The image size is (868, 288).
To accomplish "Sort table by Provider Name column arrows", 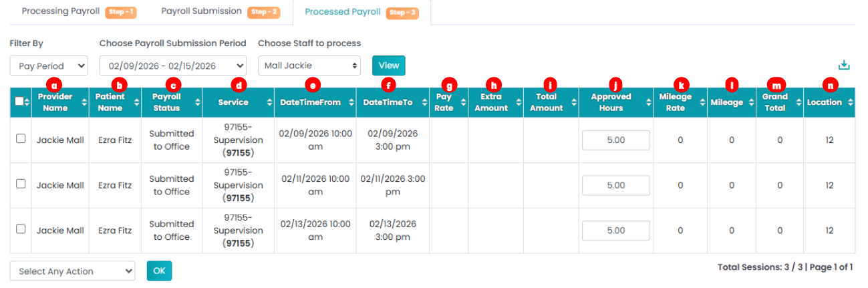I will click(85, 102).
